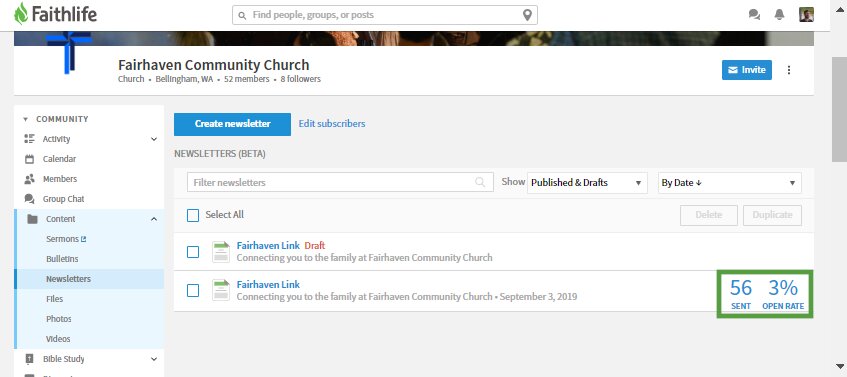Click the Delete button
847x377 pixels.
(709, 215)
